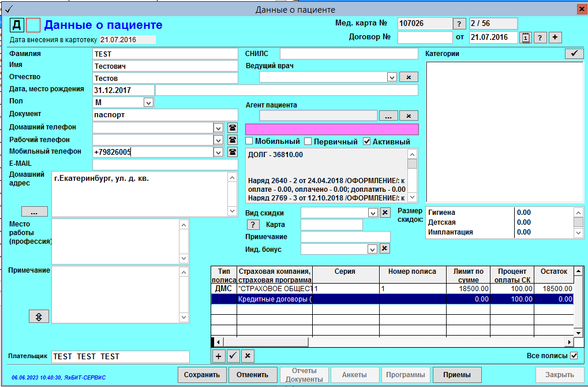Screen dimensions: 588x387
Task: Click the Сохранить button
Action: click(202, 375)
